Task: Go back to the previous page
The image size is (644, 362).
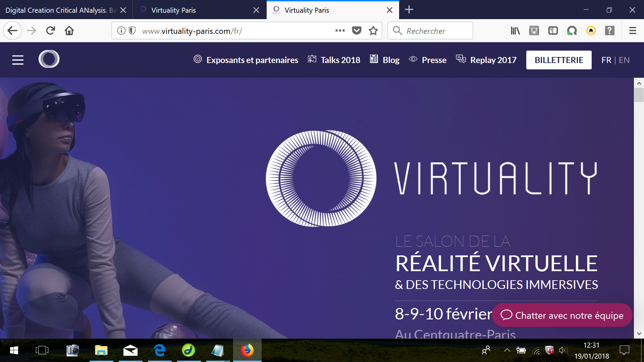Action: (x=12, y=31)
